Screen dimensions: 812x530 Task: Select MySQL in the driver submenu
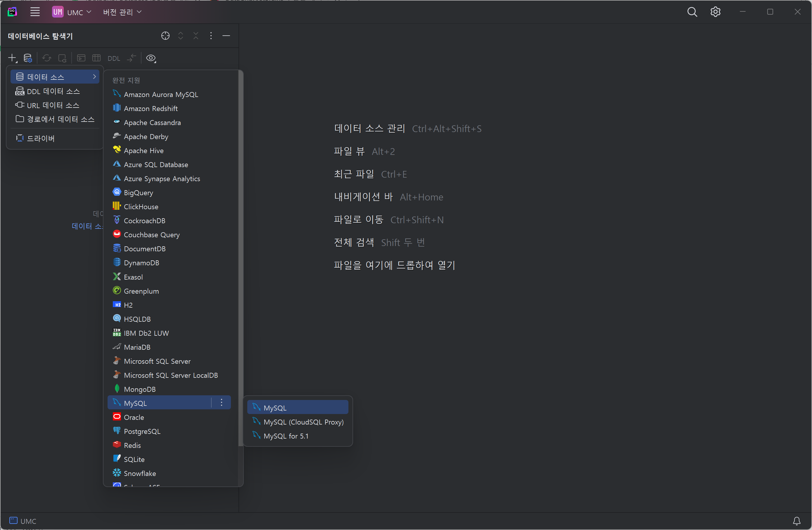(298, 407)
